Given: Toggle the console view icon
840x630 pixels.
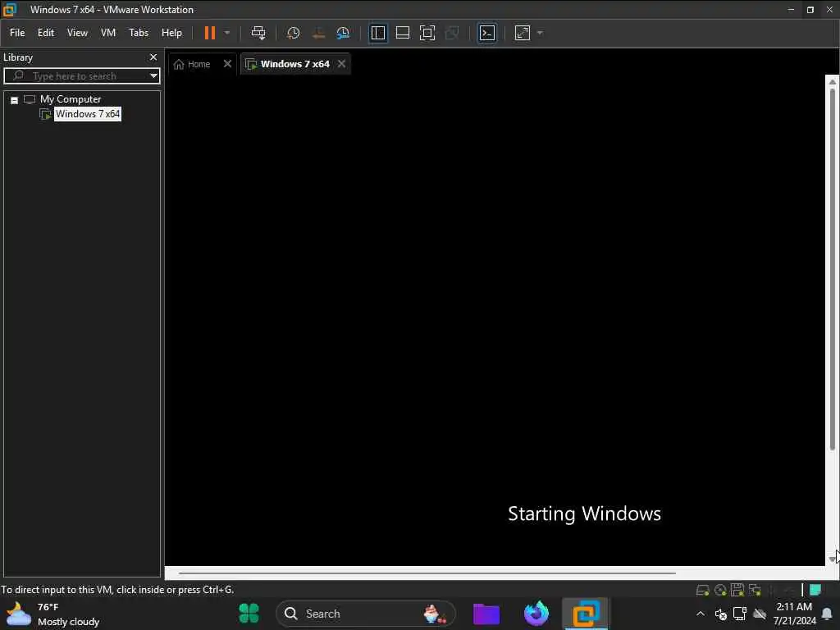Looking at the screenshot, I should (487, 33).
